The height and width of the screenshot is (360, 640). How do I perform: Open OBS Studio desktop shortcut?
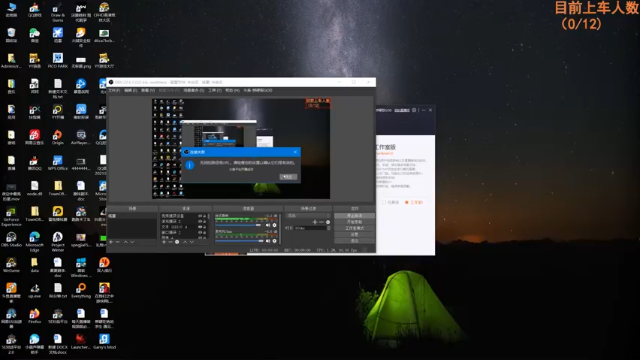coord(11,240)
